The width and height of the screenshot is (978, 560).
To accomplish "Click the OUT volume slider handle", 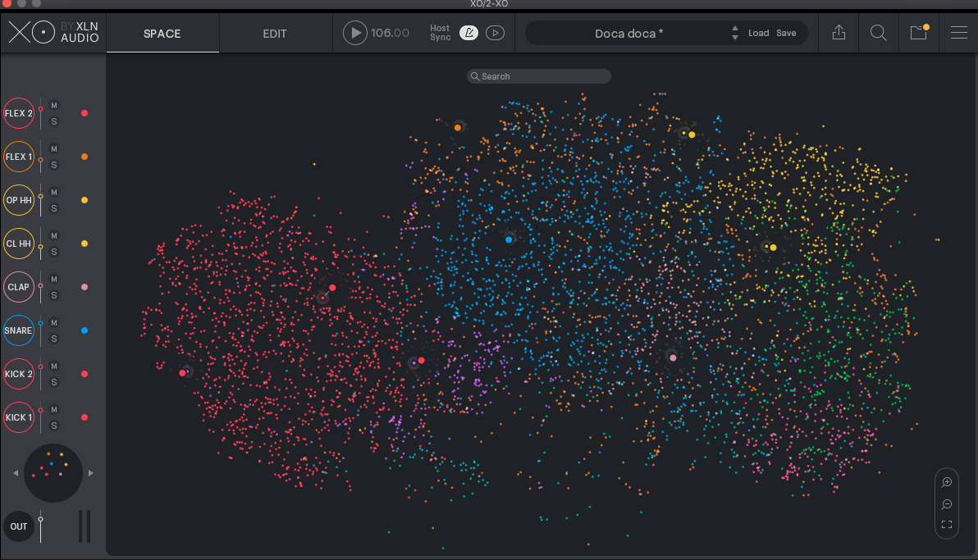I will pyautogui.click(x=41, y=518).
